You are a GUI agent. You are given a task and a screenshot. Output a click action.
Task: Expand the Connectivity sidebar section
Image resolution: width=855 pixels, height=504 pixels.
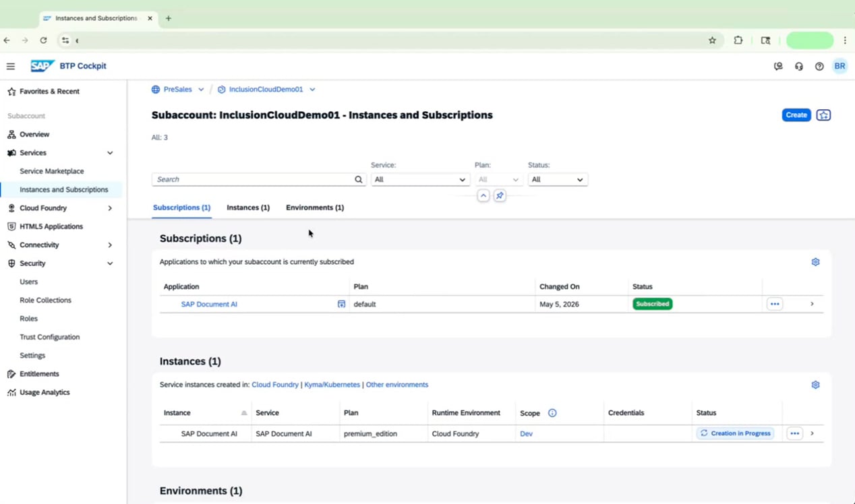[x=110, y=245]
